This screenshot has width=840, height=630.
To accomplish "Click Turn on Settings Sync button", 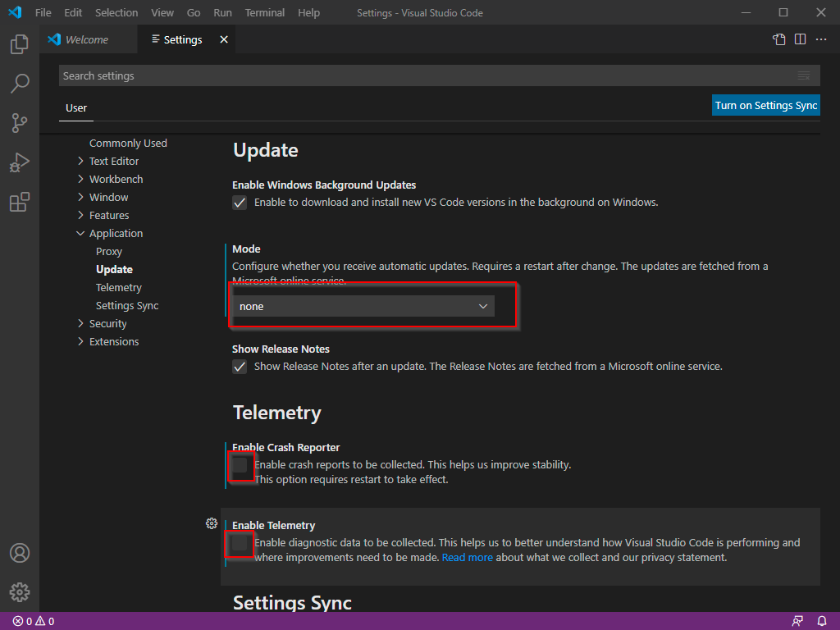I will click(x=766, y=106).
